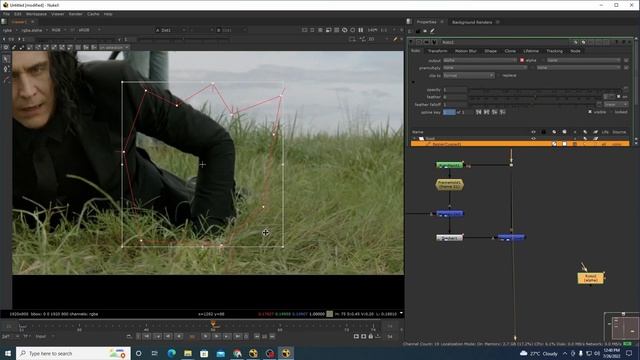Open the output mask channel dropdown
The image size is (640, 360).
[x=584, y=60]
